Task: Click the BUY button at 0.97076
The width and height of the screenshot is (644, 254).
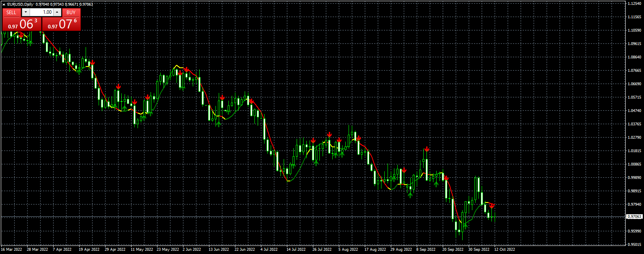Action: (x=61, y=24)
